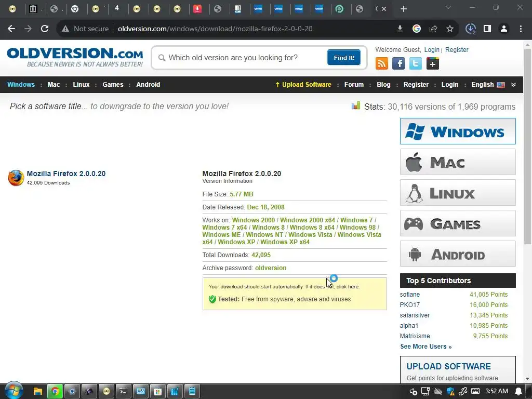Select Games in the navigation bar
532x399 pixels.
(x=113, y=85)
